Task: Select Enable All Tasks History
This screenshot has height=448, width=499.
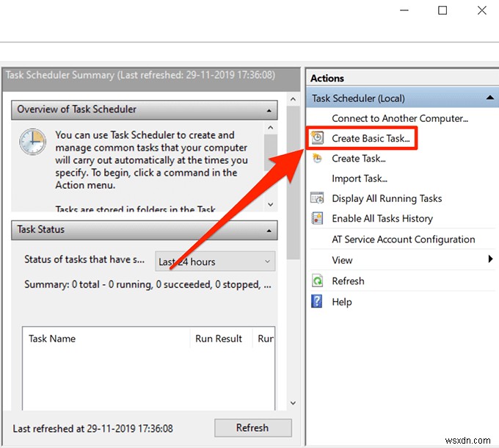Action: 382,218
